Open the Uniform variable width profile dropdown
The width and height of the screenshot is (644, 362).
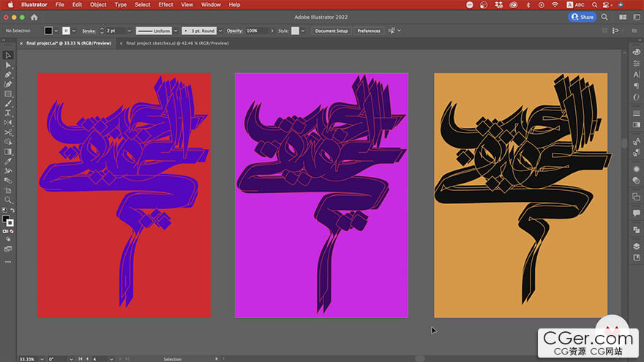point(176,31)
